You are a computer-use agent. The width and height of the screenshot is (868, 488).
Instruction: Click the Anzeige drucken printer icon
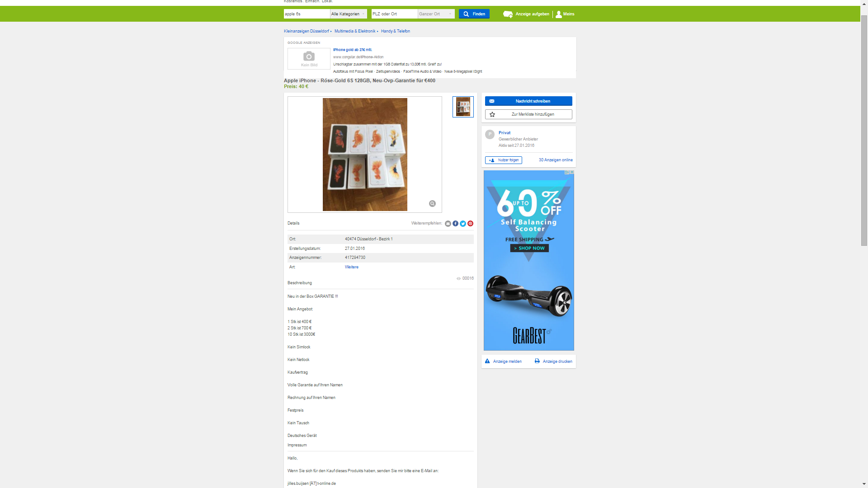pos(537,361)
